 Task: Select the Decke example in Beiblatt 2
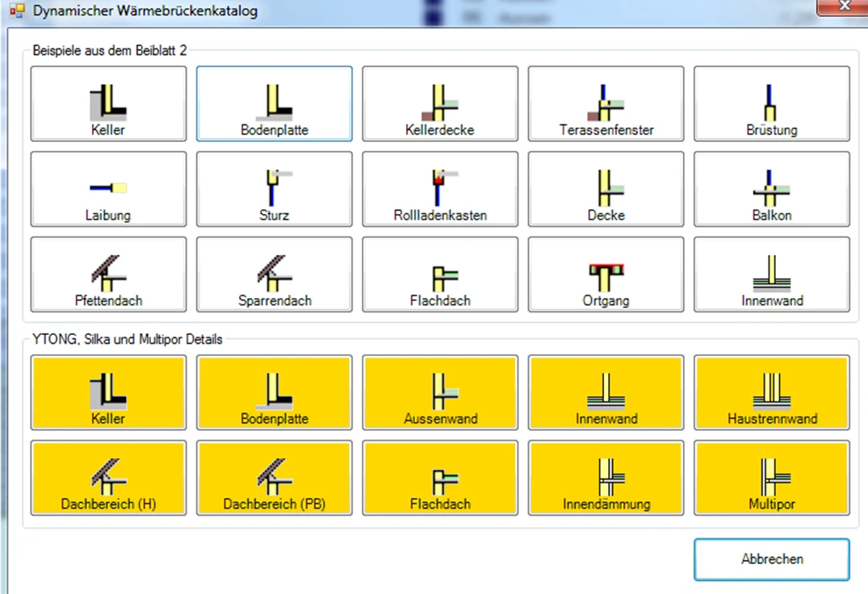point(606,190)
